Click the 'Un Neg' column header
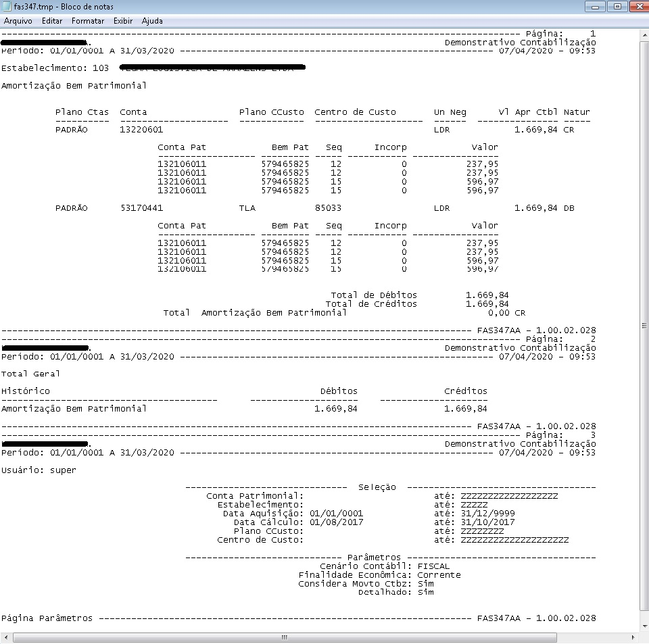Image resolution: width=649 pixels, height=644 pixels. point(450,112)
